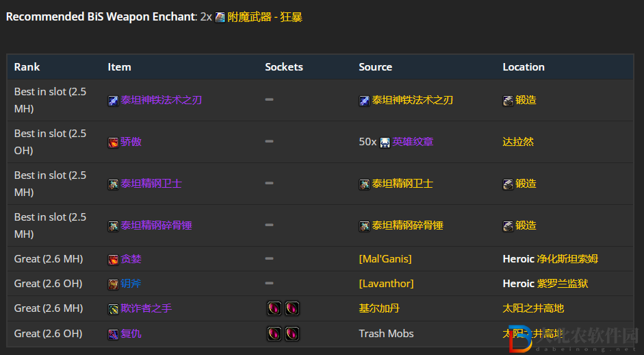
Task: Click the 贪婪 item icon
Action: point(113,260)
